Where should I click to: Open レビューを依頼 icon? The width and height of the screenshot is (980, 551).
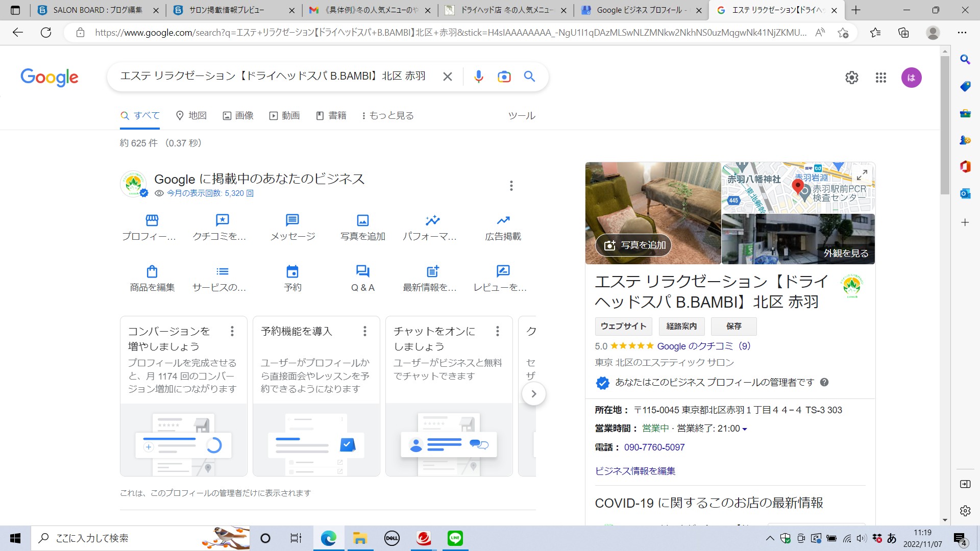coord(503,271)
